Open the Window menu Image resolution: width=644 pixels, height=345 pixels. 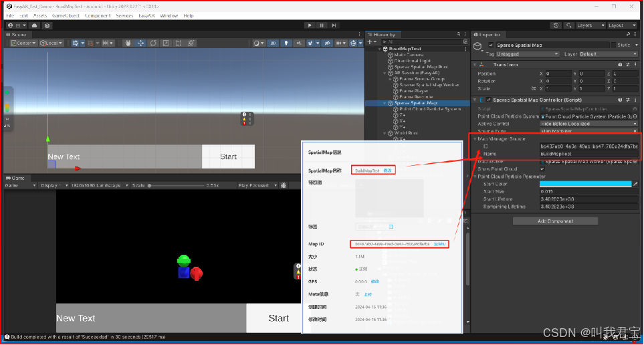pos(169,15)
